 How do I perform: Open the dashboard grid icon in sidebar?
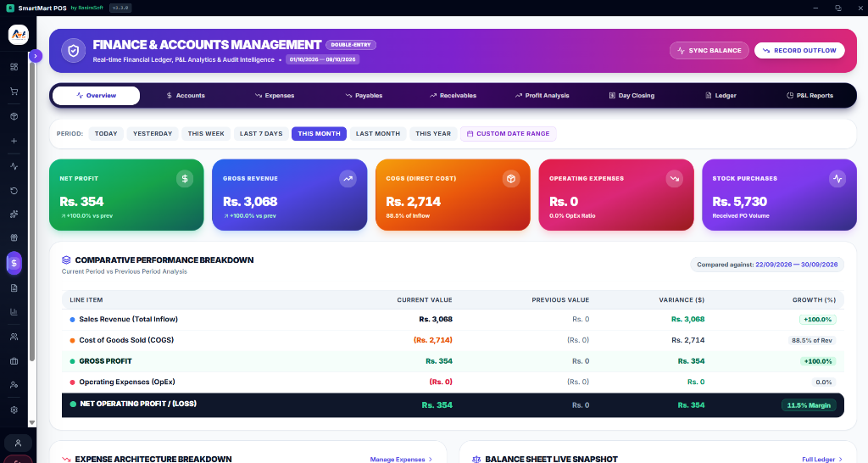click(x=14, y=67)
